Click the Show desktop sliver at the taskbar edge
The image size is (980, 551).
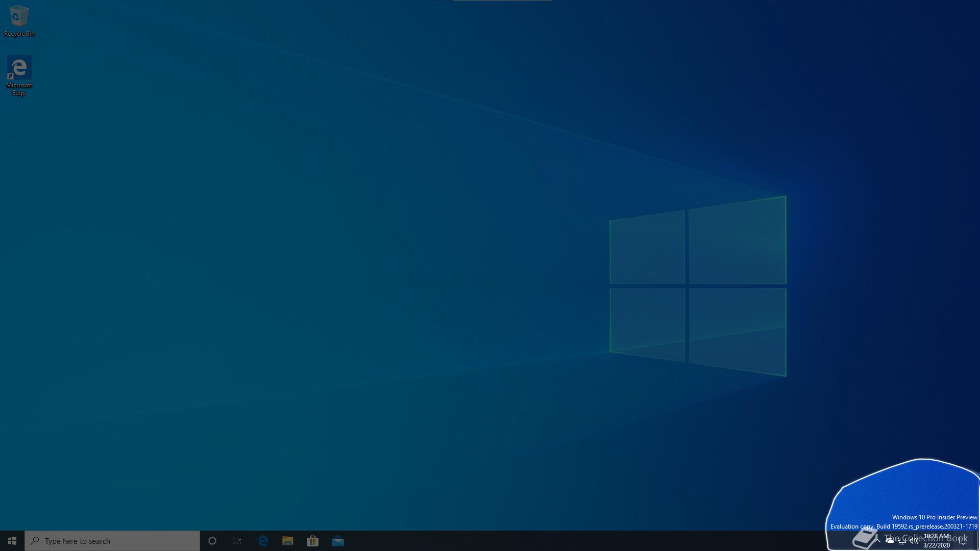[978, 541]
